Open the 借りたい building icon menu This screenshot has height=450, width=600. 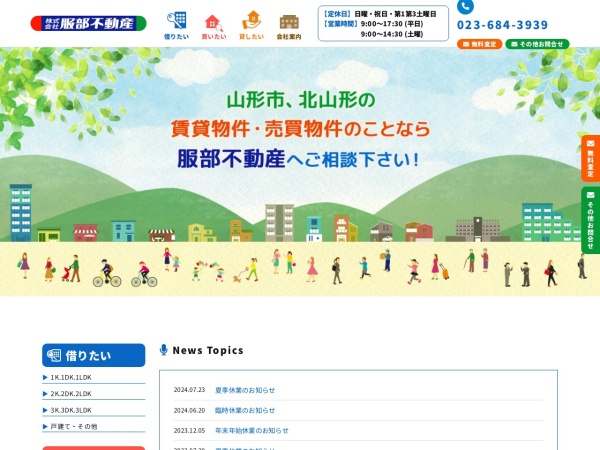(176, 26)
